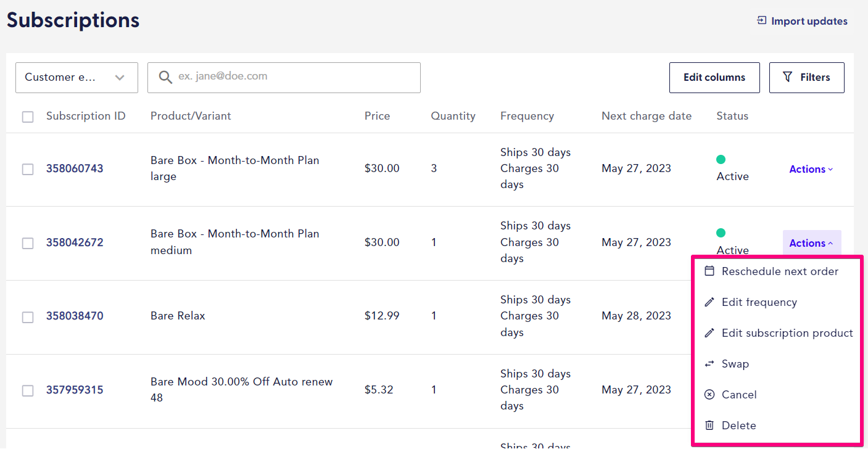The width and height of the screenshot is (868, 449).
Task: Collapse the open Actions dropdown for 358042672
Action: point(811,242)
